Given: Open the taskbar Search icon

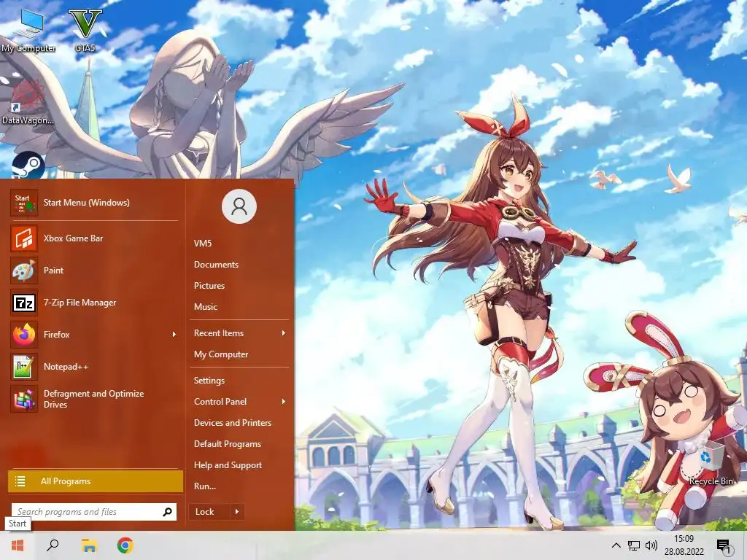Looking at the screenshot, I should [53, 545].
